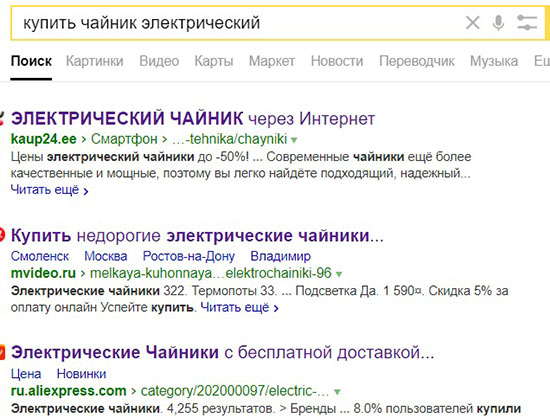
Task: Expand the dropdown arrow next to aliexpress URL
Action: [x=337, y=392]
